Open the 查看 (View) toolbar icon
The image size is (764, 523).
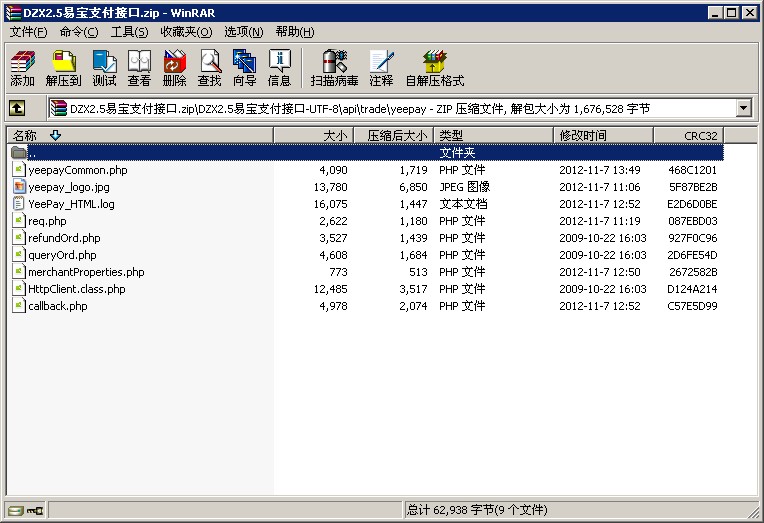pyautogui.click(x=139, y=68)
